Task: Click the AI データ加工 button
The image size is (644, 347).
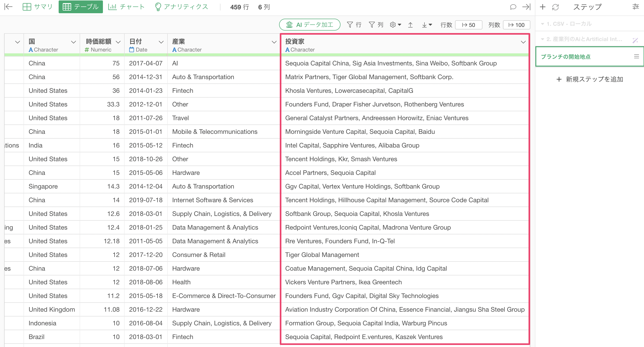Action: 309,25
